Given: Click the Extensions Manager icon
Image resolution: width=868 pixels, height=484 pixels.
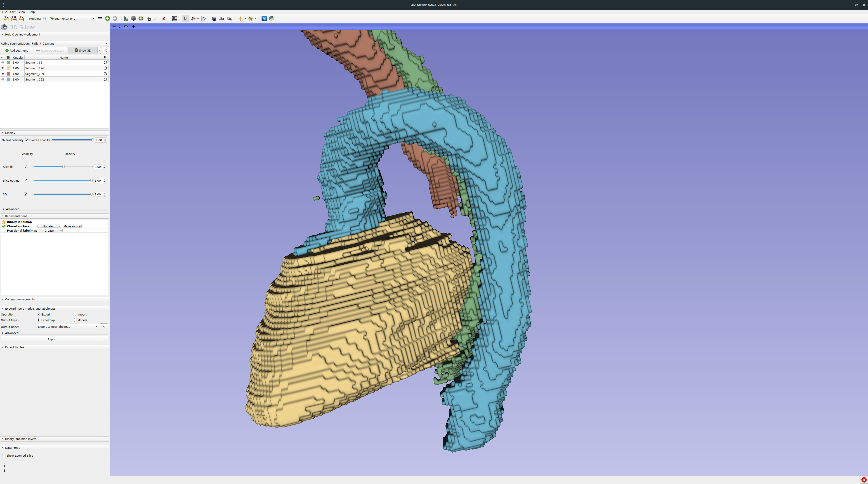Looking at the screenshot, I should (264, 19).
